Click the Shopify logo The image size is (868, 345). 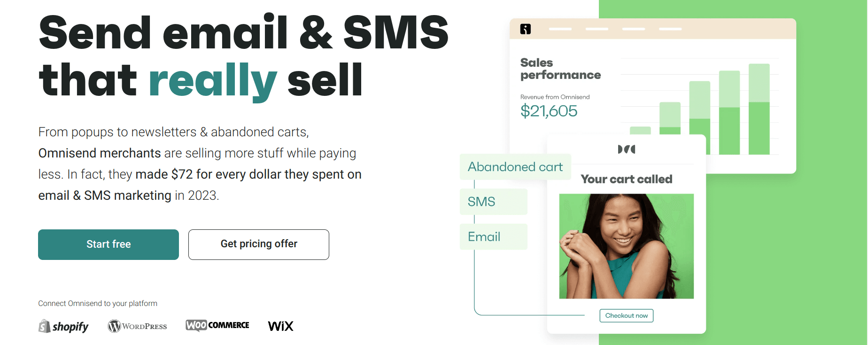pyautogui.click(x=63, y=326)
